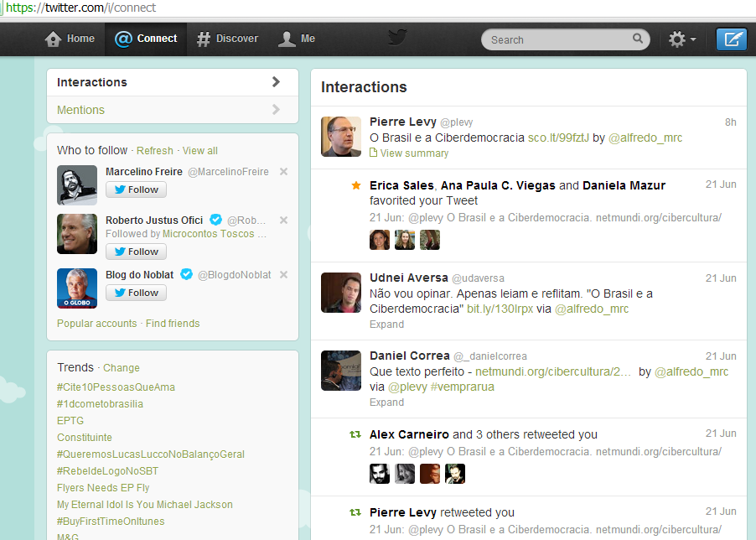Screen dimensions: 756x540
Task: Open the settings gear dropdown
Action: coord(681,39)
